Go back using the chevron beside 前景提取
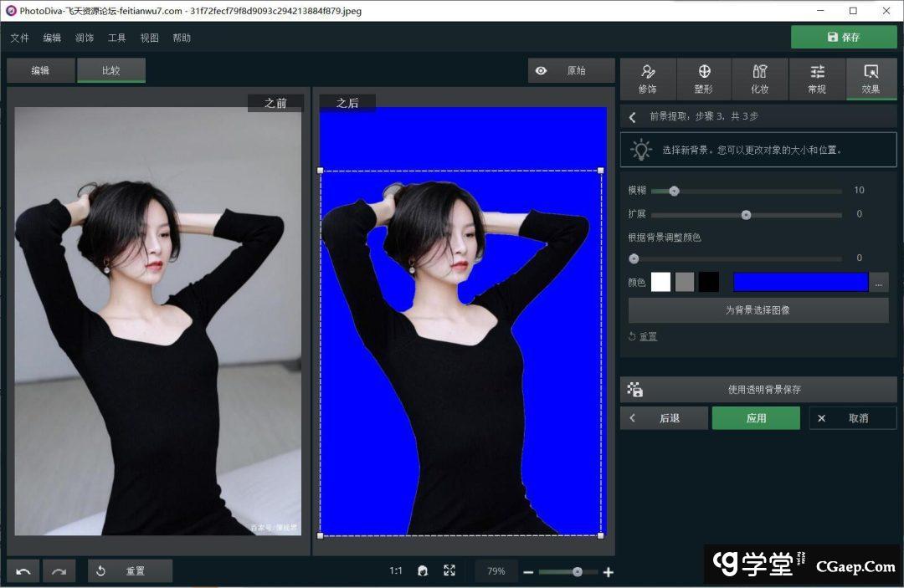 (632, 117)
